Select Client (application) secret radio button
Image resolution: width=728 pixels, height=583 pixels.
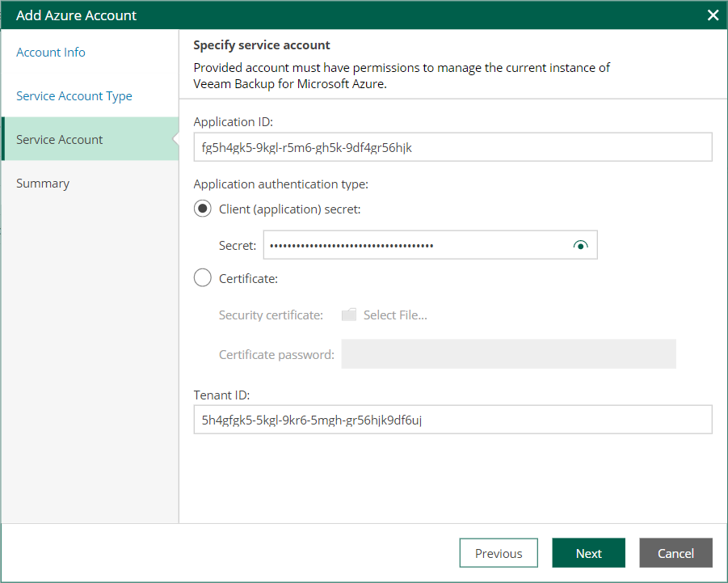(203, 209)
